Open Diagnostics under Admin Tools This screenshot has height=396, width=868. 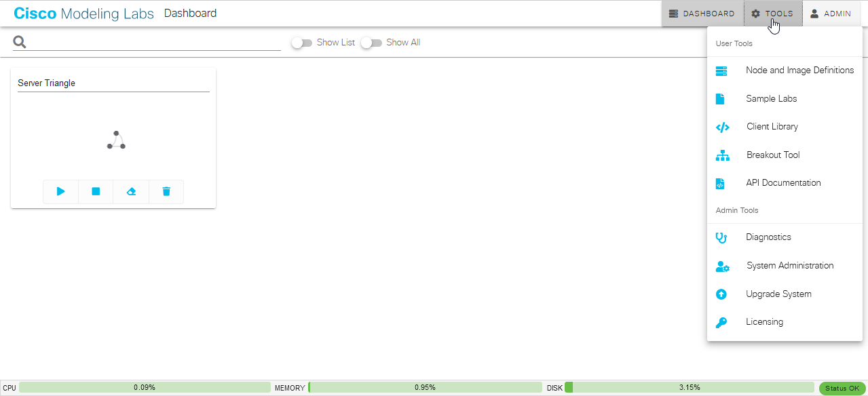tap(768, 237)
